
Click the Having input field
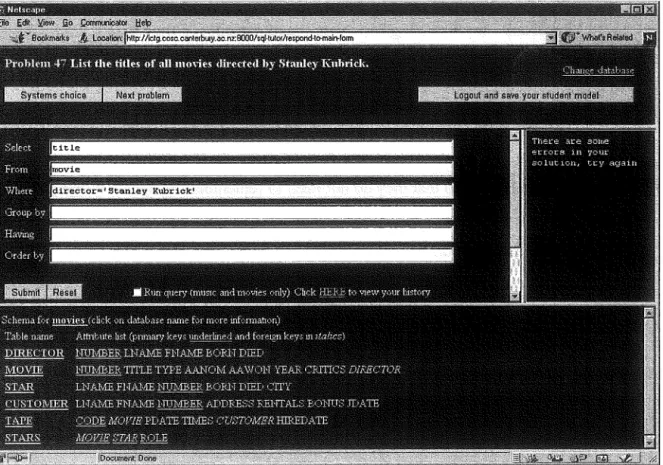pyautogui.click(x=251, y=234)
